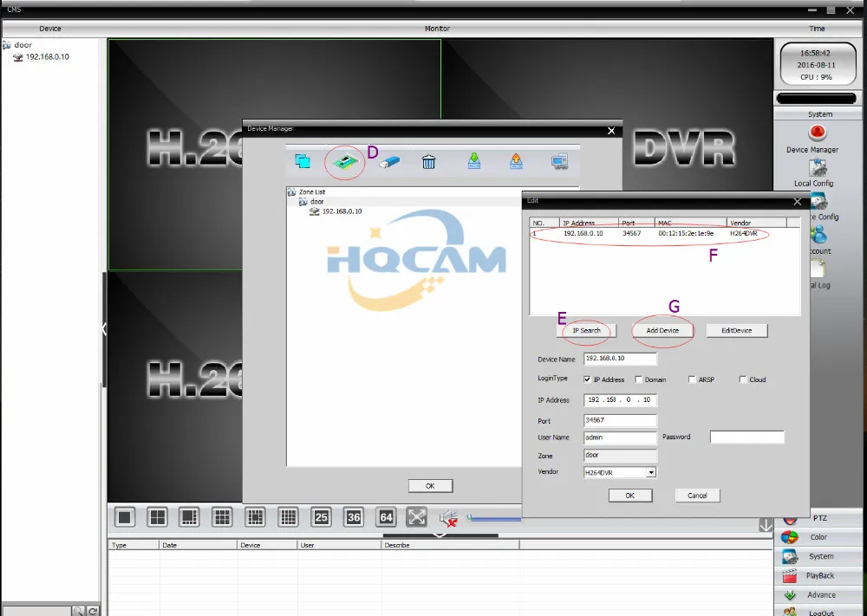Click the LogOut tab
This screenshot has width=867, height=616.
coord(819,613)
